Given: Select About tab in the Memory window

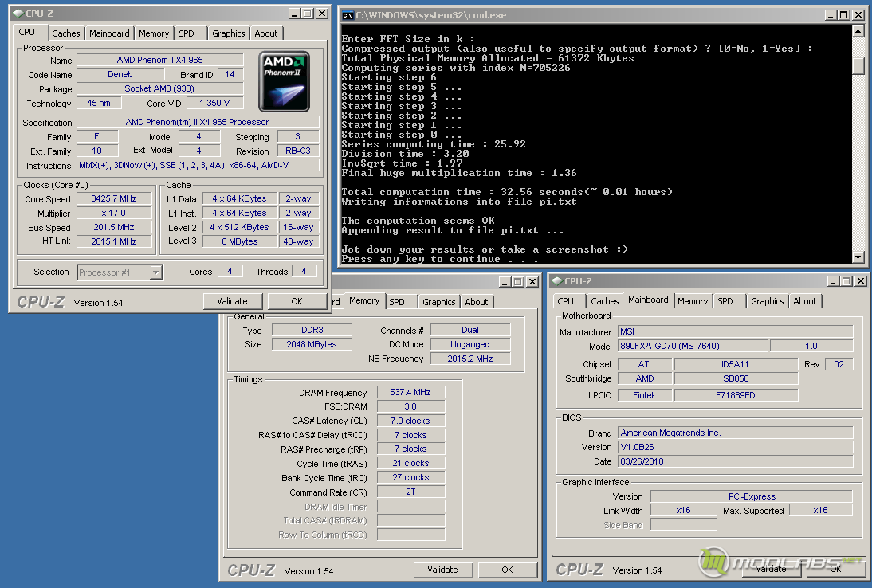Looking at the screenshot, I should [x=477, y=302].
